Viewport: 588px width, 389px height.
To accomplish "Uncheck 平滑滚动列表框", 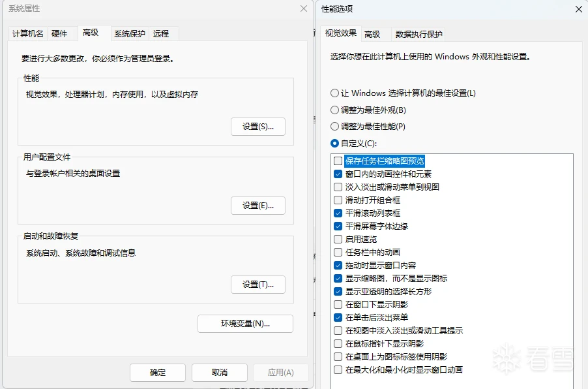I will (338, 213).
